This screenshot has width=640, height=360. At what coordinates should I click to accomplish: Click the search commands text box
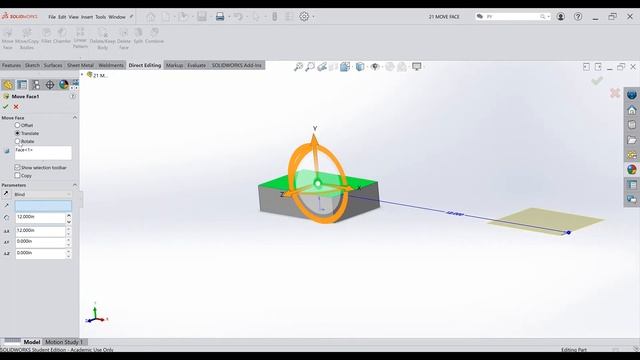[512, 17]
